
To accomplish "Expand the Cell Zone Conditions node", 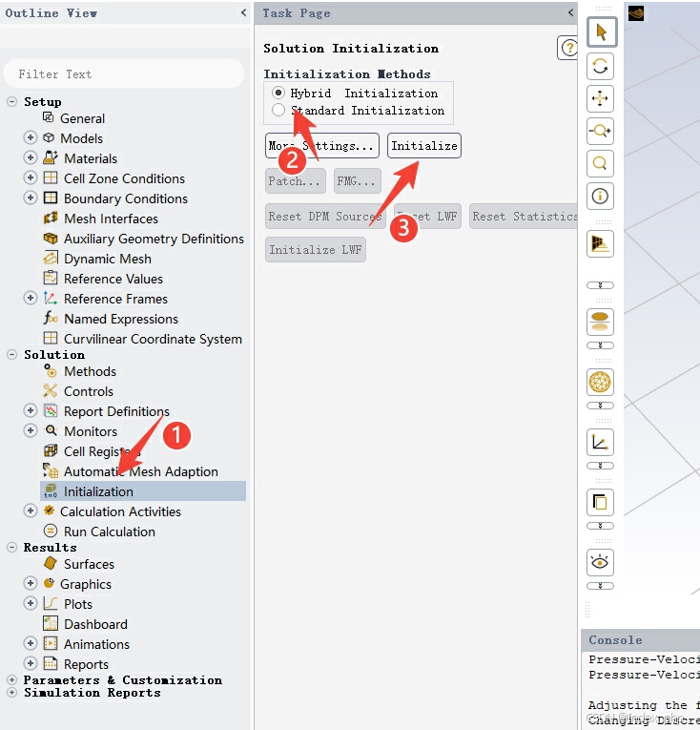I will (31, 177).
